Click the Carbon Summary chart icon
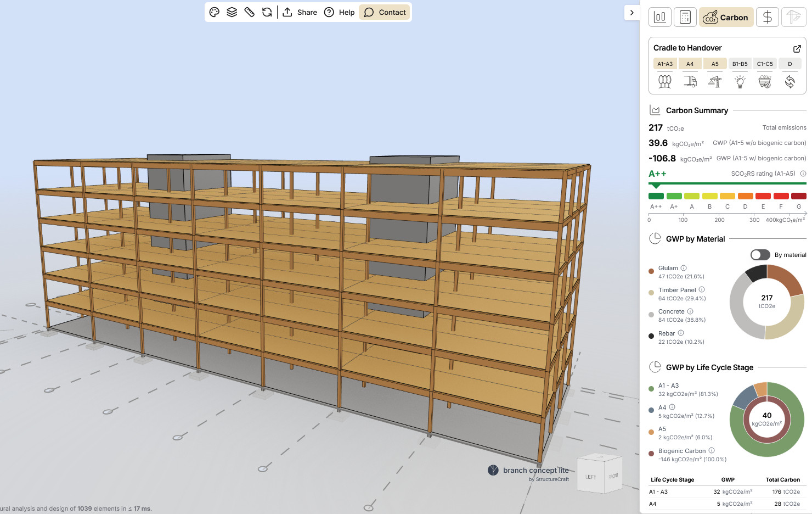Screen dimensions: 812x514 point(655,110)
